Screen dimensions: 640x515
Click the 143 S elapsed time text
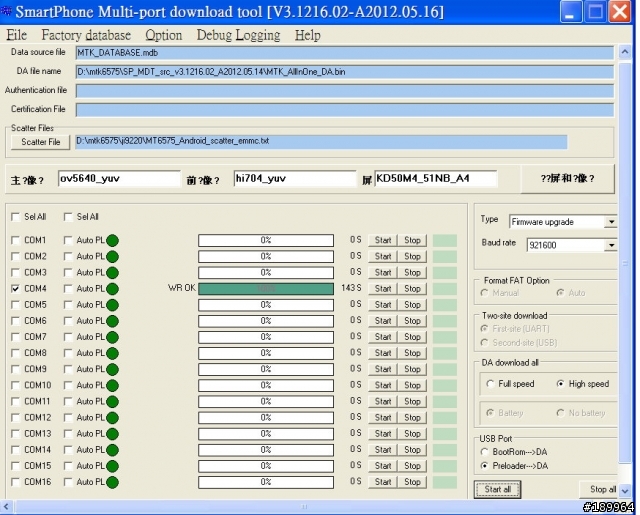(351, 288)
